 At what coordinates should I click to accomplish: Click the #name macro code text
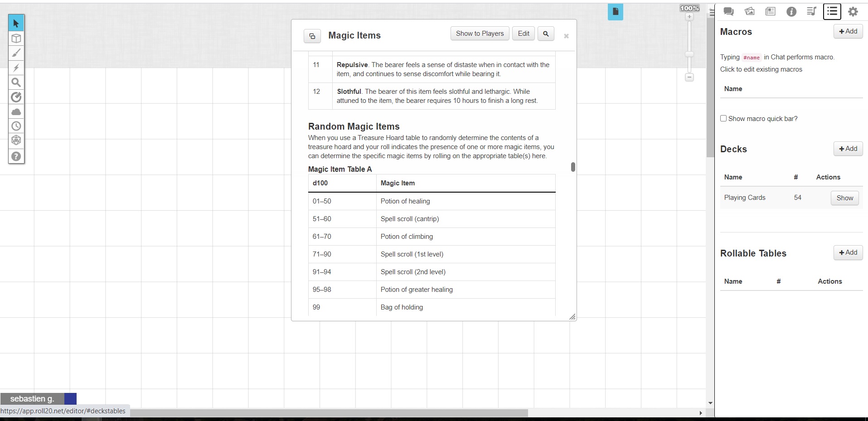(752, 58)
